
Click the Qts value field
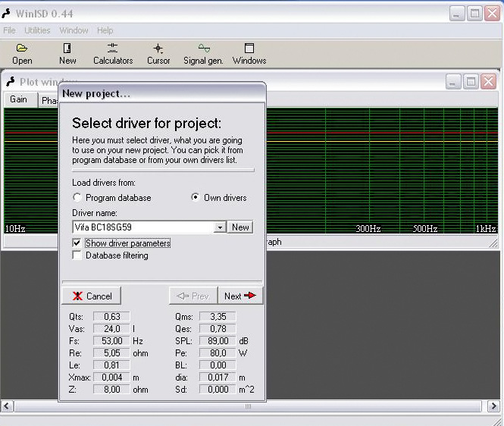click(x=111, y=316)
